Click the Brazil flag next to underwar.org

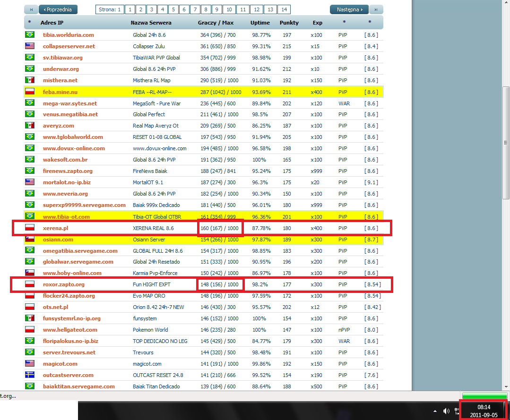tap(30, 69)
